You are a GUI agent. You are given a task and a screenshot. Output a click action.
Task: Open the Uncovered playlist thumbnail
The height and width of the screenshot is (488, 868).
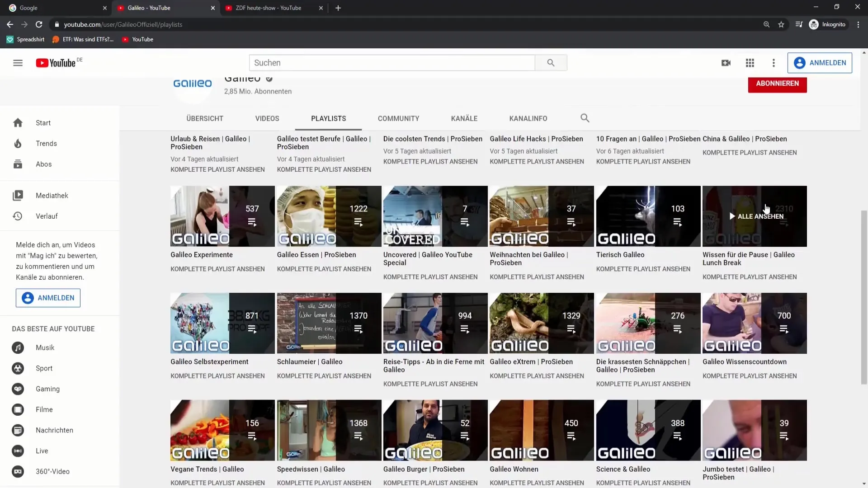(435, 216)
